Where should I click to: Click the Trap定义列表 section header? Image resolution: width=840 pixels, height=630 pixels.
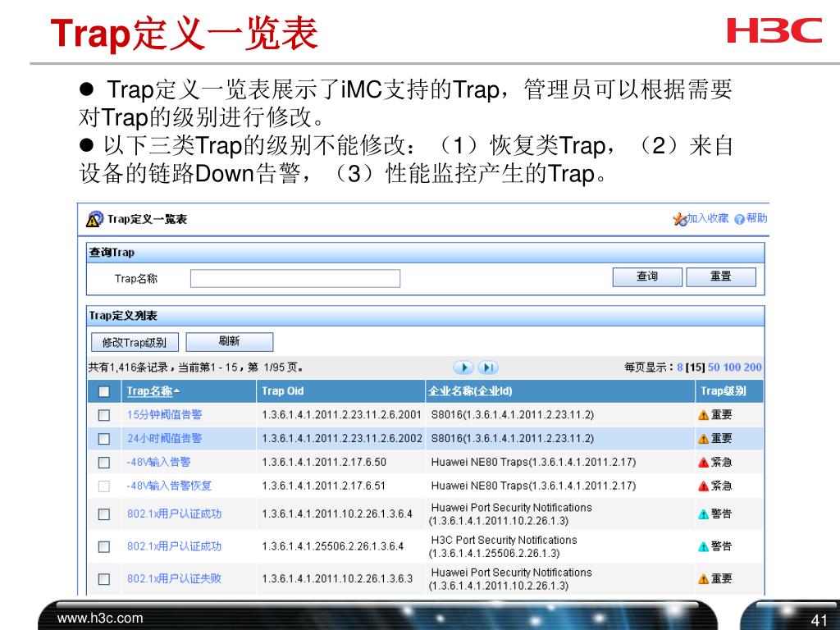tap(426, 316)
